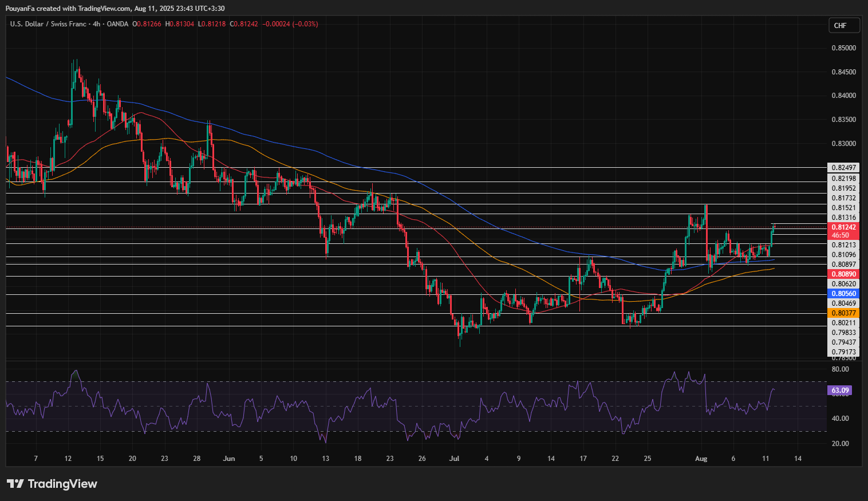Click the Aug label on time axis

click(701, 459)
